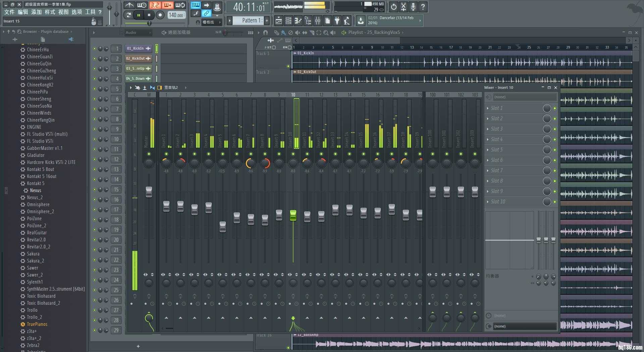Select the Playlist mute tool
Image resolution: width=644 pixels, height=352 pixels.
[x=298, y=33]
